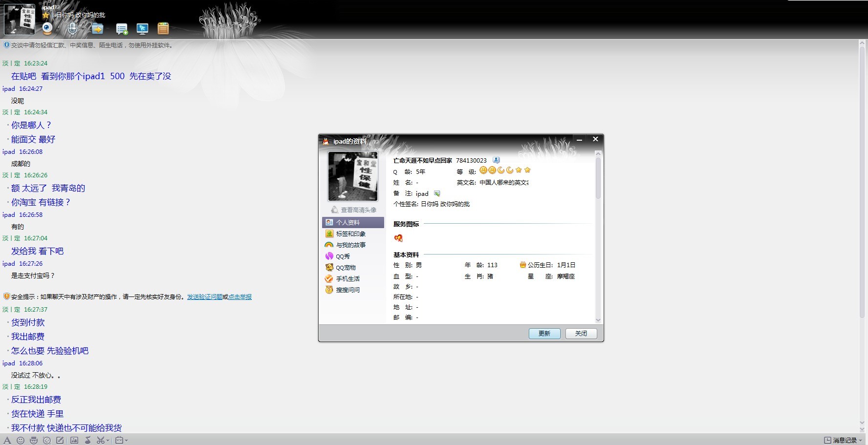
Task: Click the profile window's vertical scrollbar thumb
Action: (598, 177)
